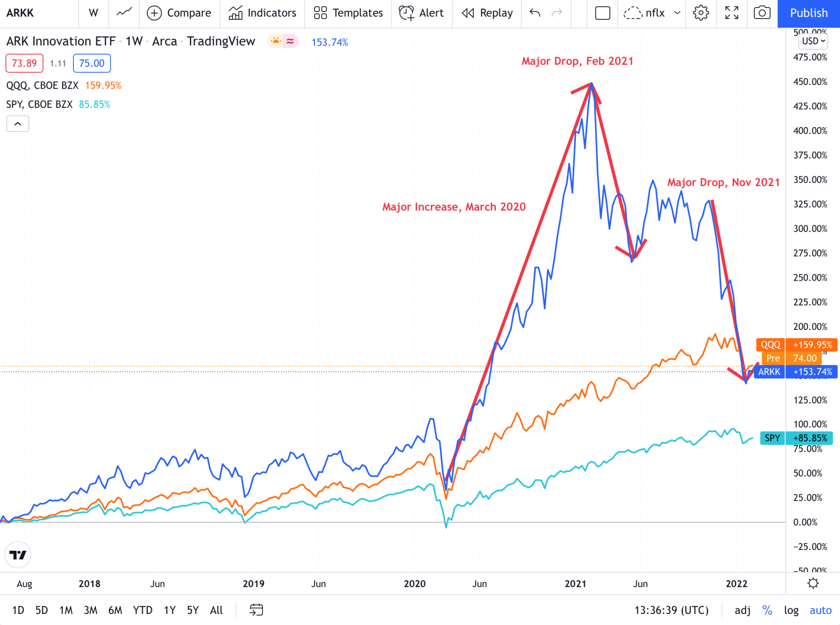Create a new Alert
The image size is (840, 625).
422,13
